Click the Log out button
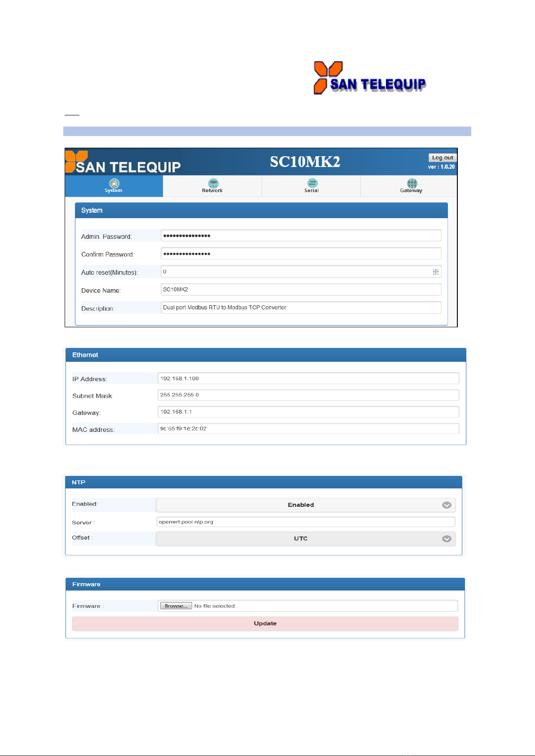535x756 pixels. coord(443,158)
